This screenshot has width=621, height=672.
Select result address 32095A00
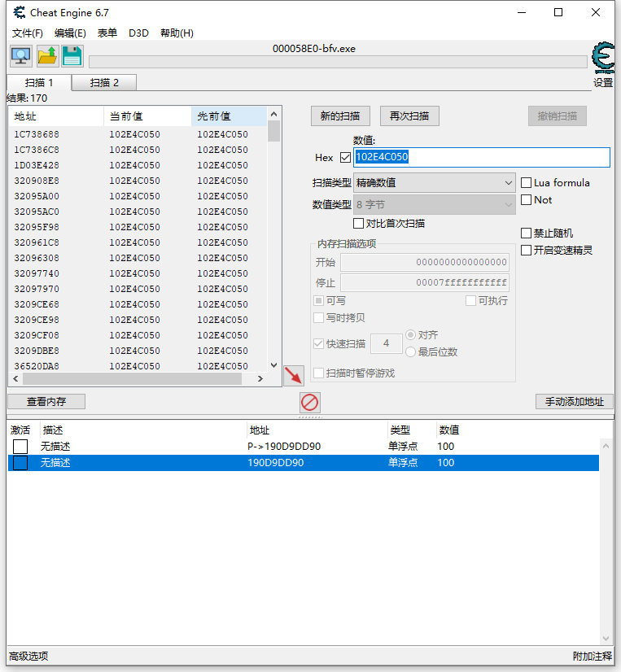[37, 196]
